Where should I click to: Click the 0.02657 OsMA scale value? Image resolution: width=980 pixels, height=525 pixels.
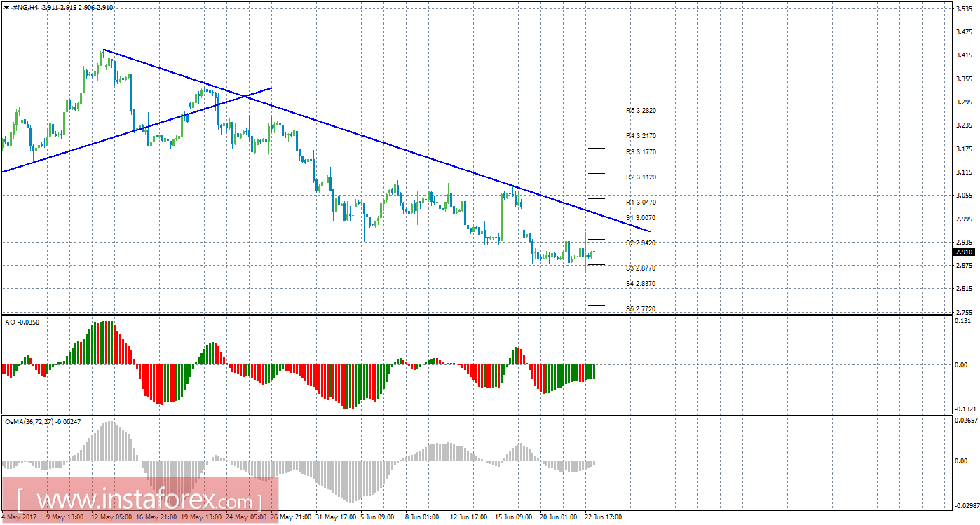(965, 421)
